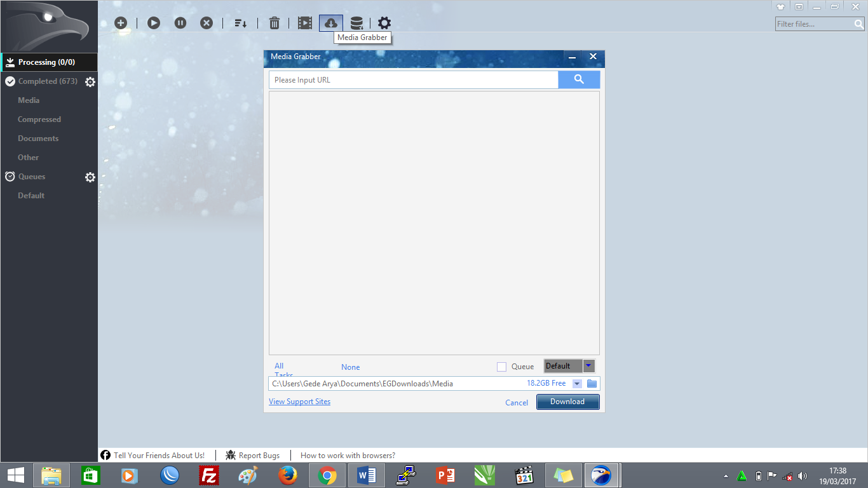The width and height of the screenshot is (868, 488).
Task: Add a new download task
Action: [121, 23]
